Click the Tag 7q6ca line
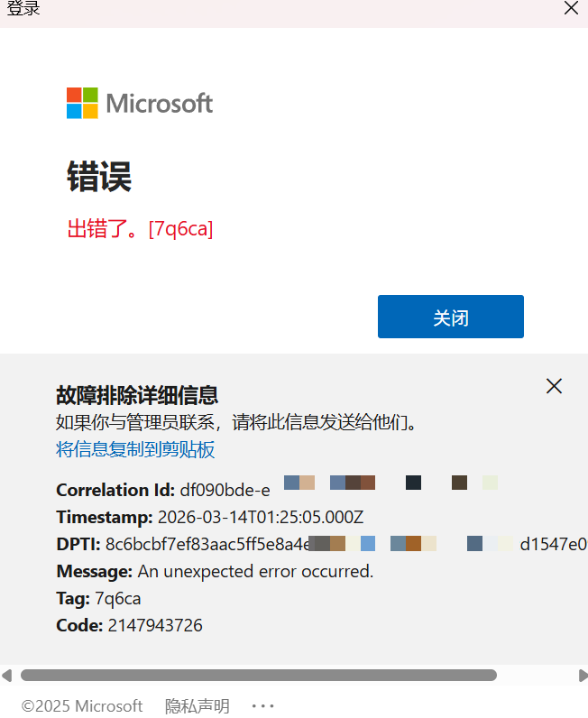The image size is (588, 718). tap(98, 598)
